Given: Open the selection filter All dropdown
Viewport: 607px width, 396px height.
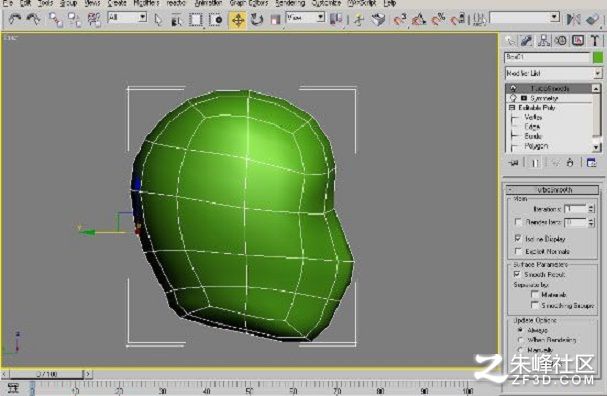Looking at the screenshot, I should click(x=127, y=17).
